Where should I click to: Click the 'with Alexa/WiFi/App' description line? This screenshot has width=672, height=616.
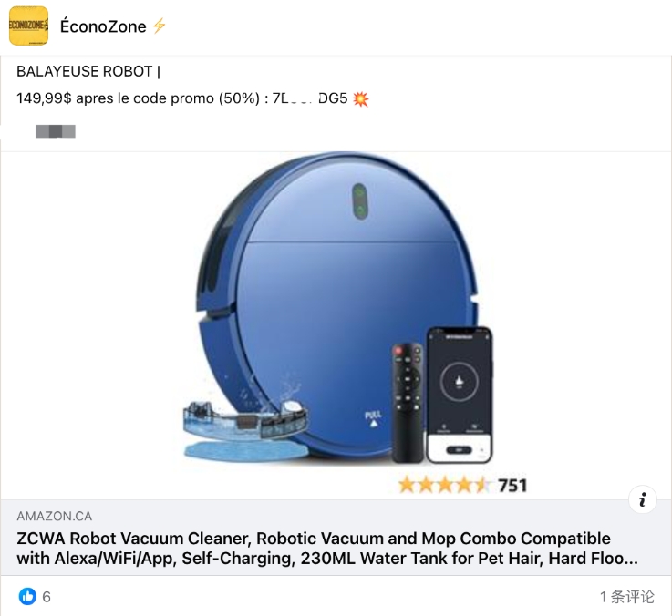click(327, 559)
